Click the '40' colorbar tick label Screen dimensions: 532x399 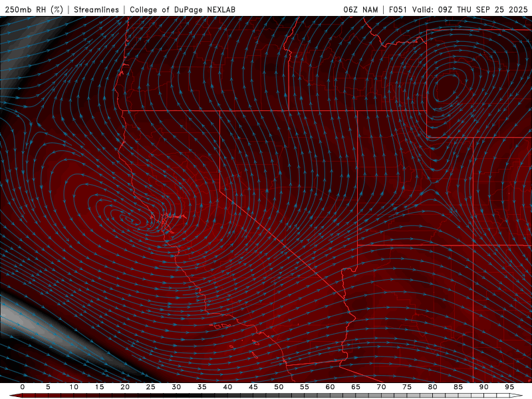(x=227, y=387)
